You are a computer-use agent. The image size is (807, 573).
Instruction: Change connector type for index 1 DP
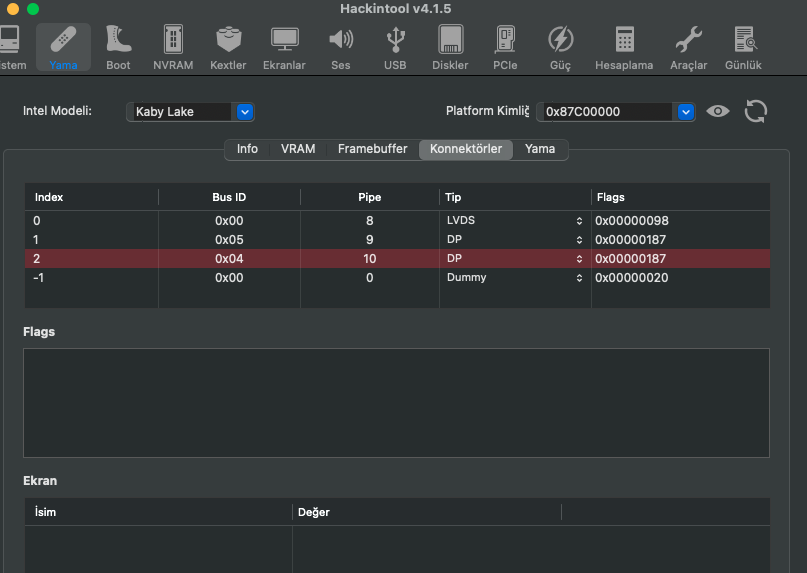click(579, 240)
